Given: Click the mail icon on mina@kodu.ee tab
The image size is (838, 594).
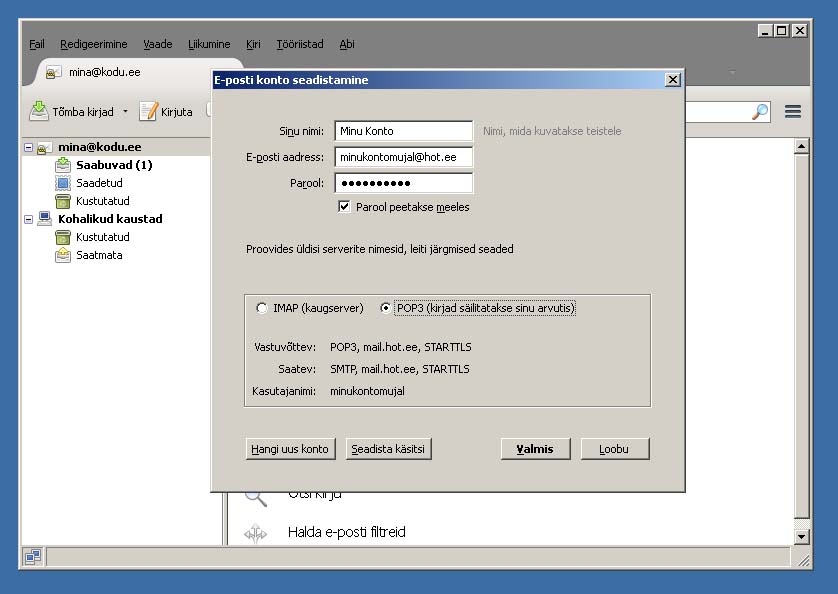Looking at the screenshot, I should [x=53, y=72].
